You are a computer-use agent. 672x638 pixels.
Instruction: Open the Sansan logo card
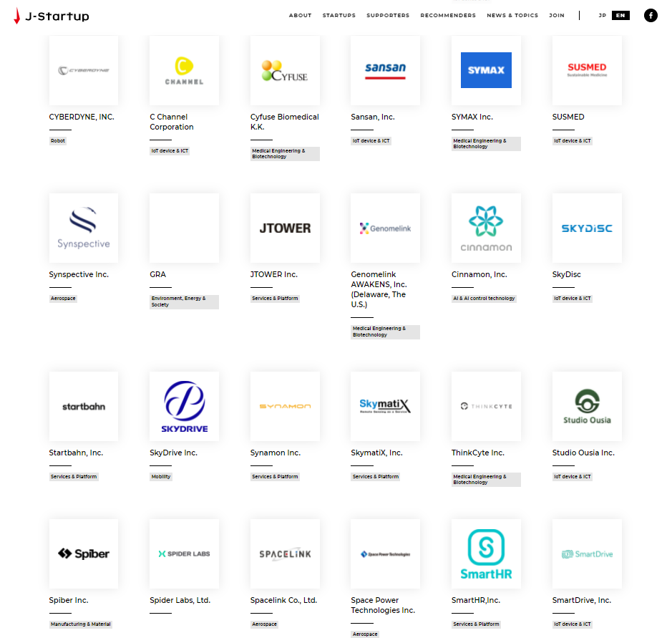[385, 70]
